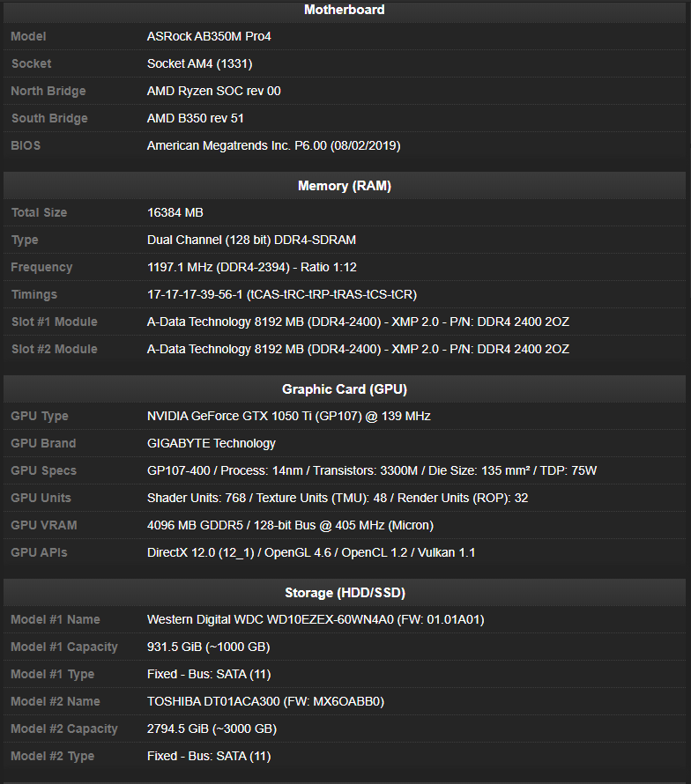
Task: Select the Timings row label
Action: click(34, 295)
